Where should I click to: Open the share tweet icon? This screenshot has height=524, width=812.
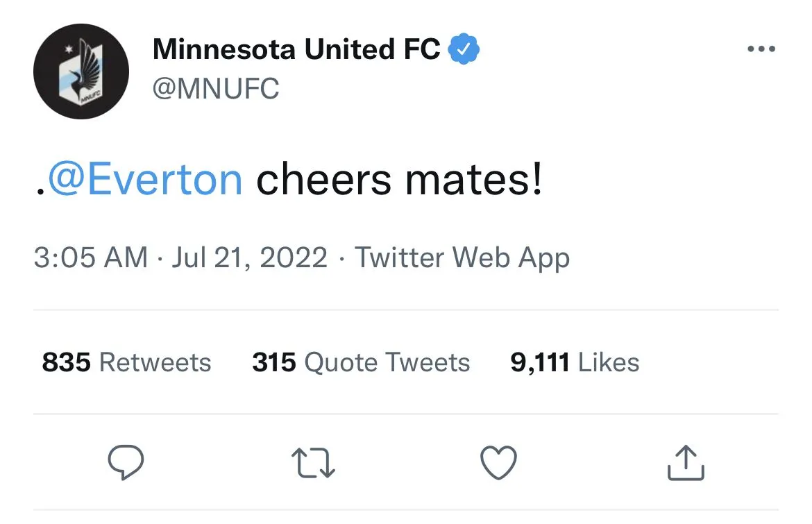tap(686, 463)
